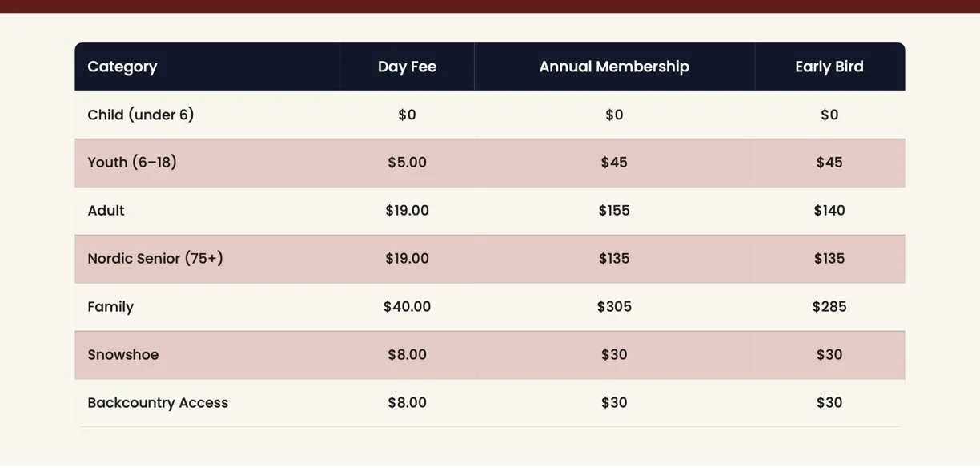Click the Adult category cell
Image resolution: width=980 pixels, height=468 pixels.
[106, 211]
